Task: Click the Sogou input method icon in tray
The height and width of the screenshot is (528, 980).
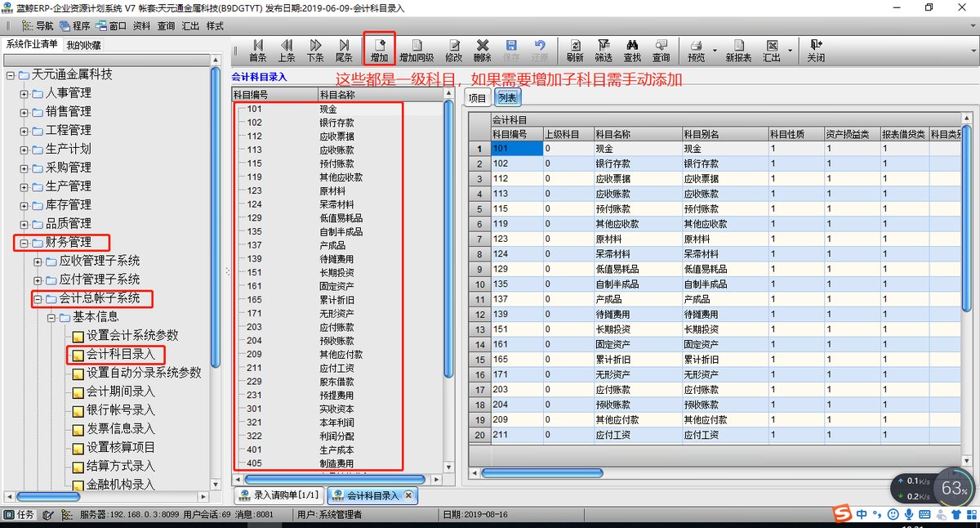Action: pyautogui.click(x=841, y=512)
